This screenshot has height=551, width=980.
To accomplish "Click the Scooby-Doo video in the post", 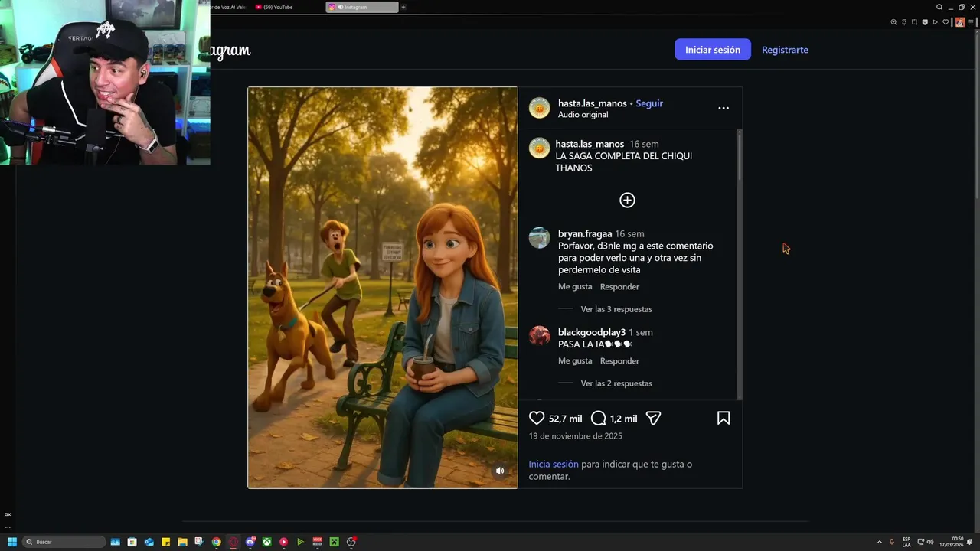I will click(x=383, y=288).
